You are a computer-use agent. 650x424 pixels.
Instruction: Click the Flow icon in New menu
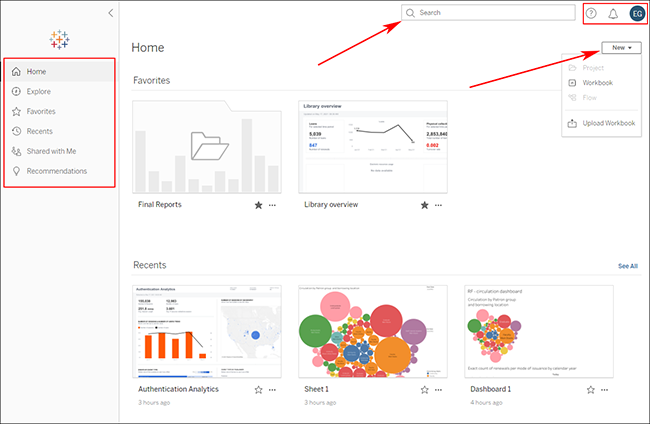pos(572,97)
